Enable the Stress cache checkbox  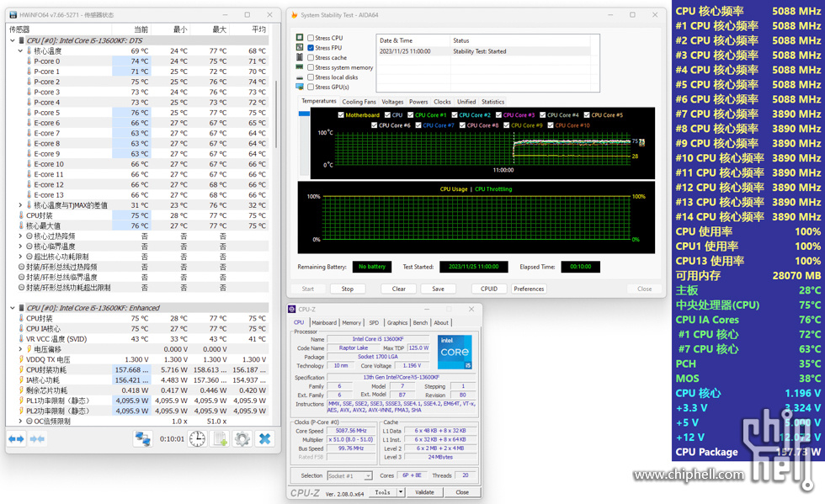coord(311,57)
